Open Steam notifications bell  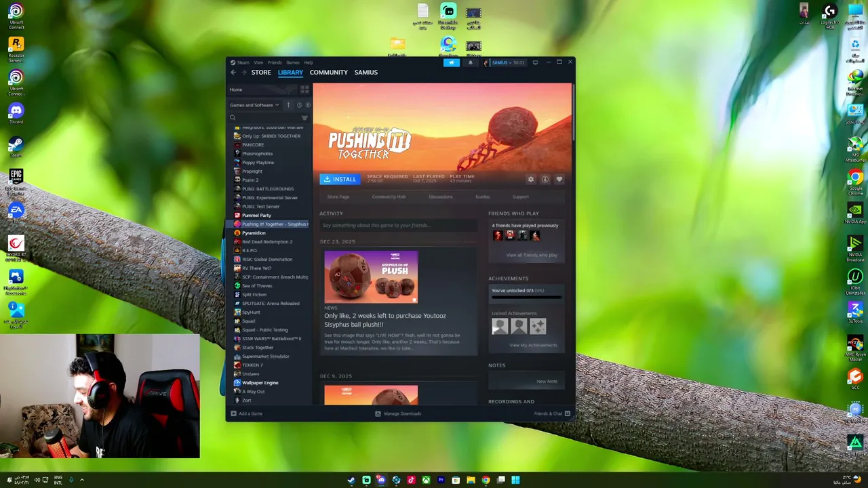pyautogui.click(x=471, y=62)
